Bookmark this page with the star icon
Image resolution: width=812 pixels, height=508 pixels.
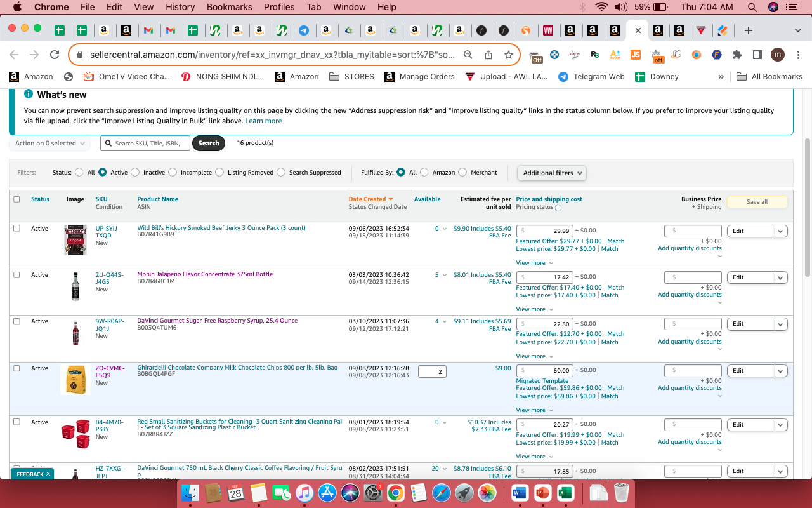click(x=509, y=55)
